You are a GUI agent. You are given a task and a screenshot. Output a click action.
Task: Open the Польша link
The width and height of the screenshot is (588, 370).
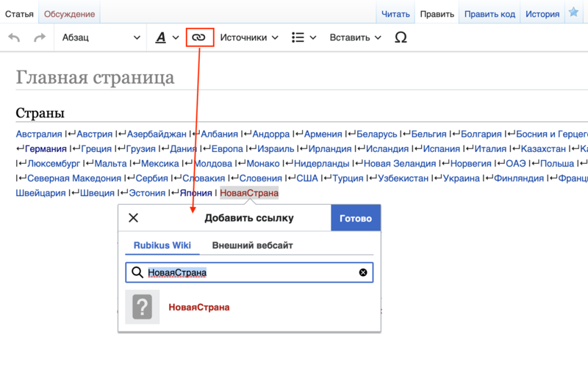(x=557, y=164)
